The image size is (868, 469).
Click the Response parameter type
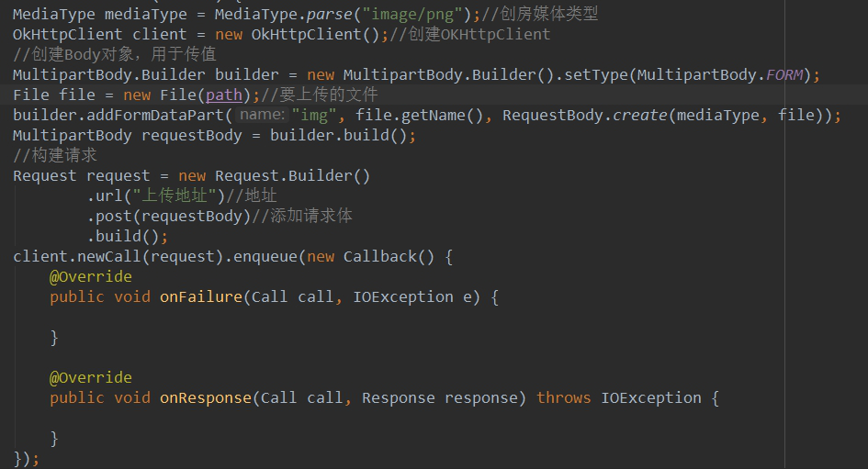(398, 398)
